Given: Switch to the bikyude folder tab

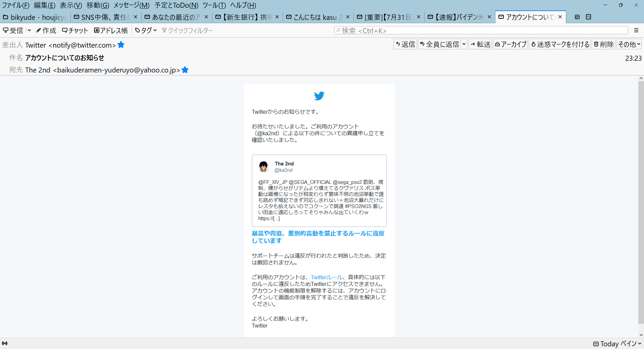Looking at the screenshot, I should click(x=35, y=17).
